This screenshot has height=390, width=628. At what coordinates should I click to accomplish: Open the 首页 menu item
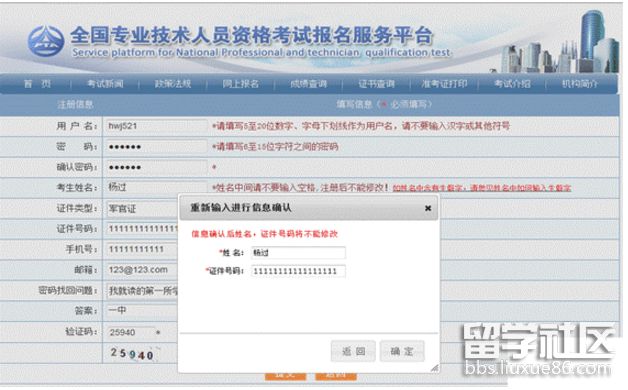click(38, 84)
